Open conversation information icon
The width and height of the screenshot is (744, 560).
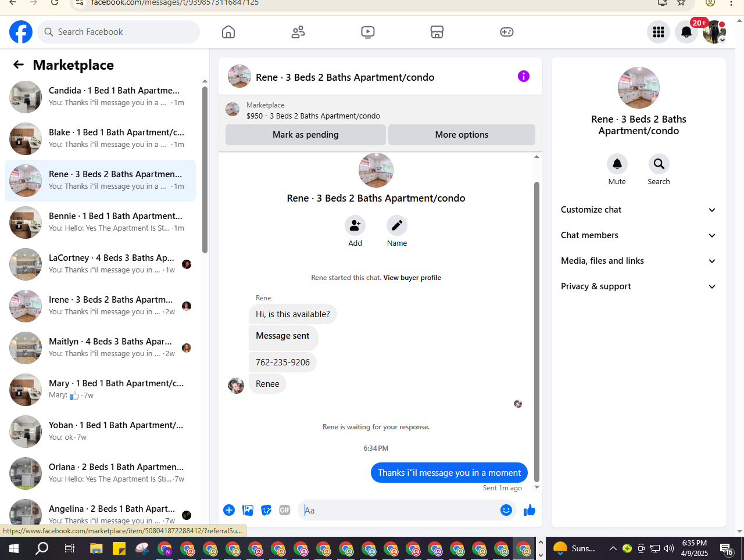coord(524,76)
